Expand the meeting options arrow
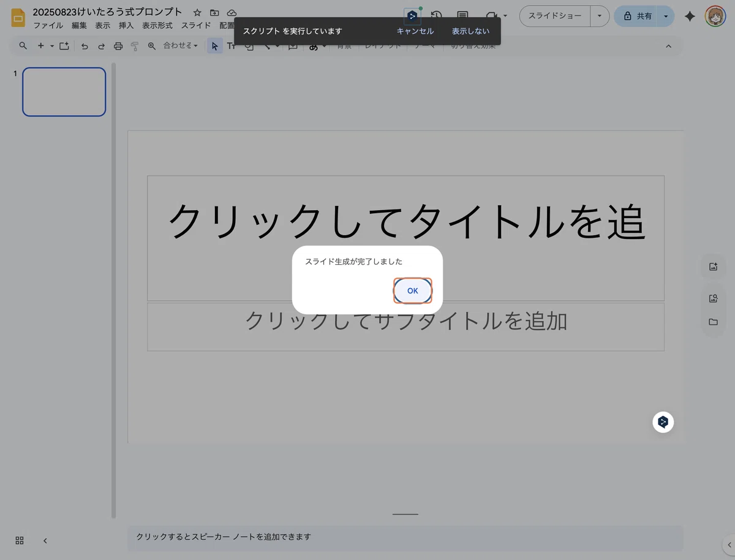 (505, 17)
